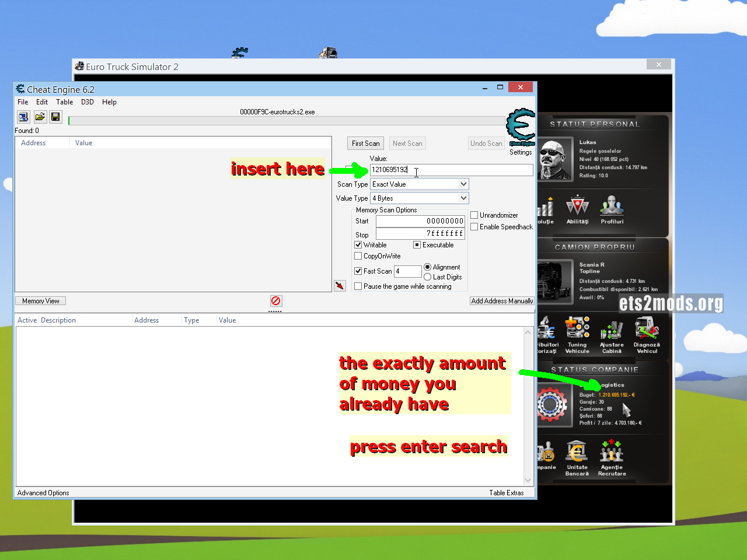747x560 pixels.
Task: Maximize the Cheat Engine window
Action: (500, 87)
